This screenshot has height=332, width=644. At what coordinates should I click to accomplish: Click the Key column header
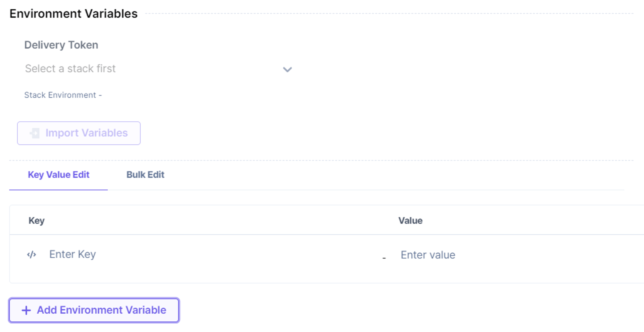(37, 221)
